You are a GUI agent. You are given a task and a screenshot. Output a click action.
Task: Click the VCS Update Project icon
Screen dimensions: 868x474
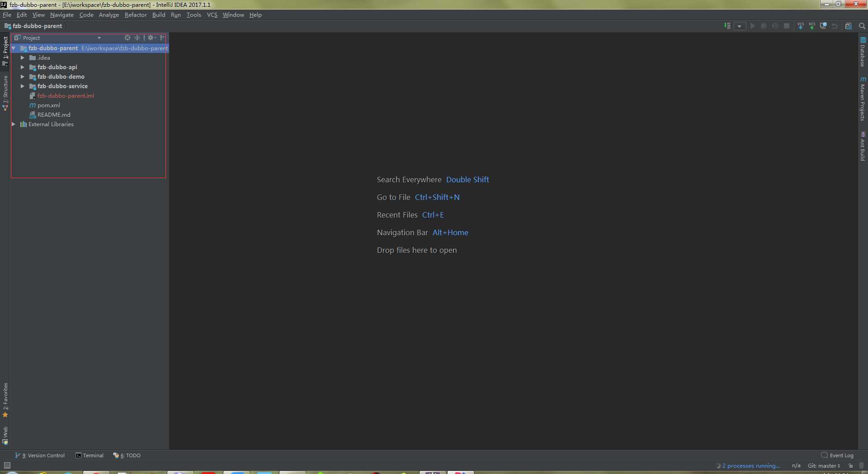click(x=801, y=26)
